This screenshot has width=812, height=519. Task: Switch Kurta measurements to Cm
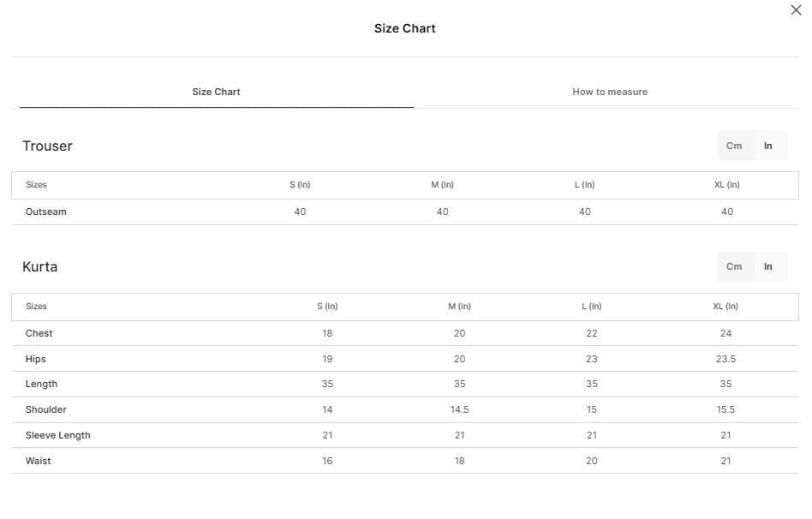pyautogui.click(x=734, y=266)
